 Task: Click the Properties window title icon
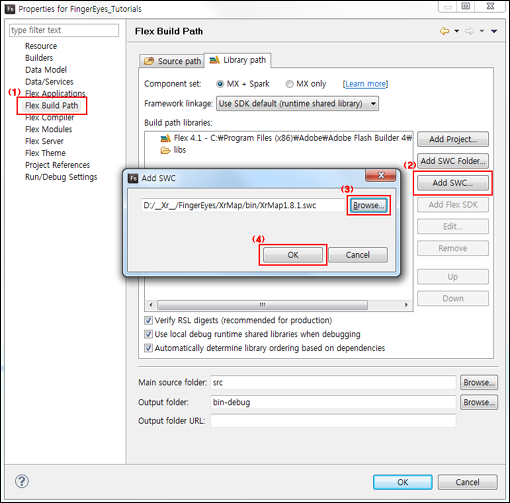click(x=10, y=9)
